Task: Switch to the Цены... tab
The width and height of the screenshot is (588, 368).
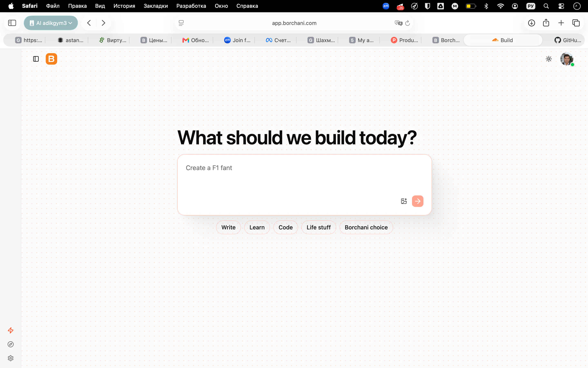Action: point(154,40)
